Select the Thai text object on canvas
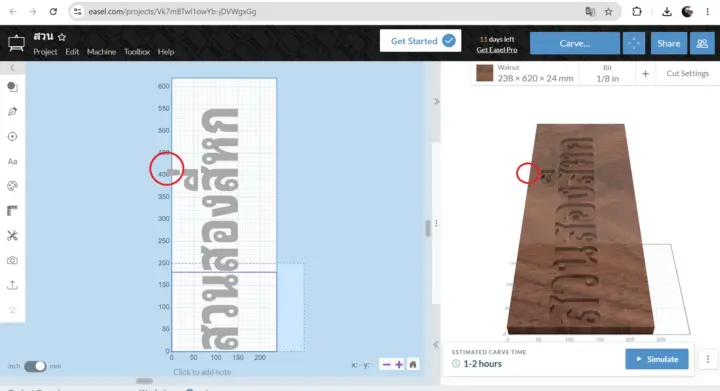 coord(220,229)
